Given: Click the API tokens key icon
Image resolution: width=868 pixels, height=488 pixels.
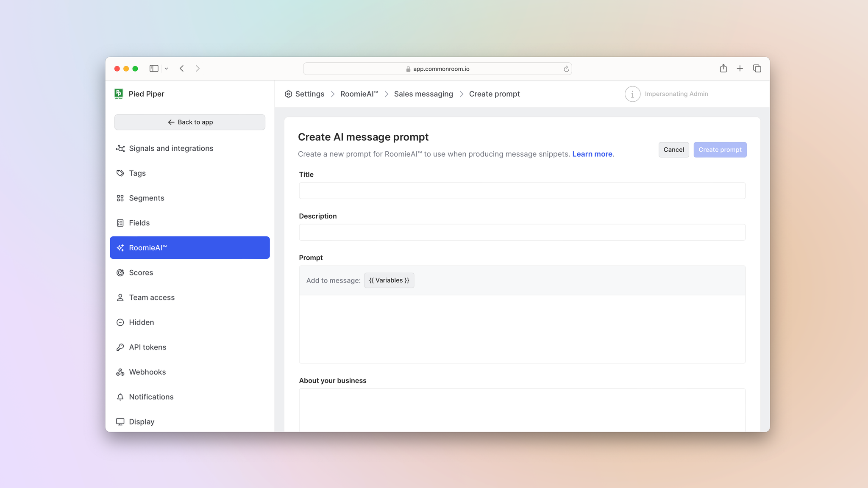Looking at the screenshot, I should point(120,347).
